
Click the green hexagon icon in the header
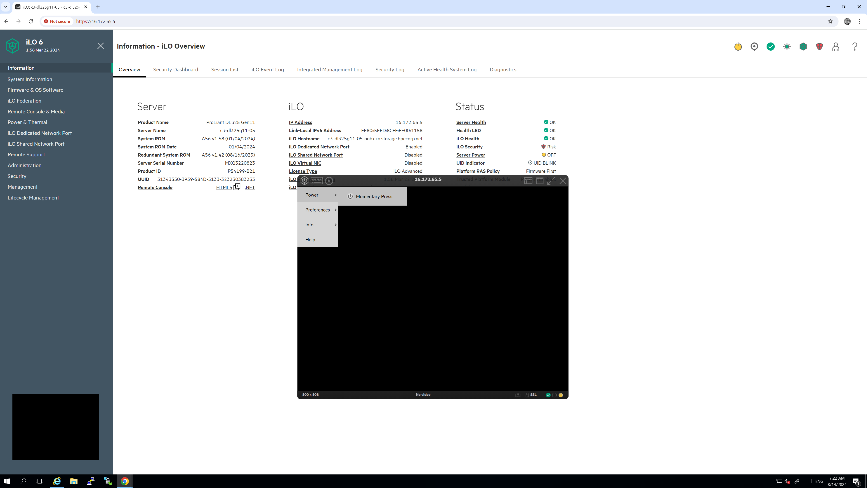pos(803,47)
